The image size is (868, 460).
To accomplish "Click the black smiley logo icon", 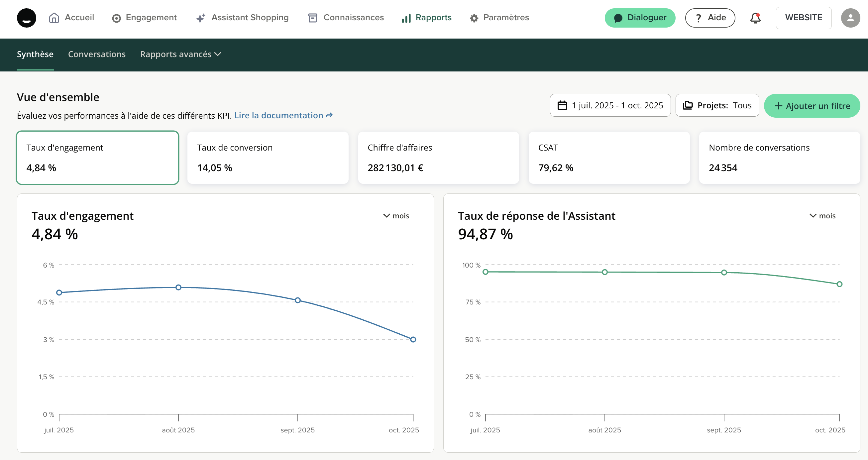I will click(26, 18).
